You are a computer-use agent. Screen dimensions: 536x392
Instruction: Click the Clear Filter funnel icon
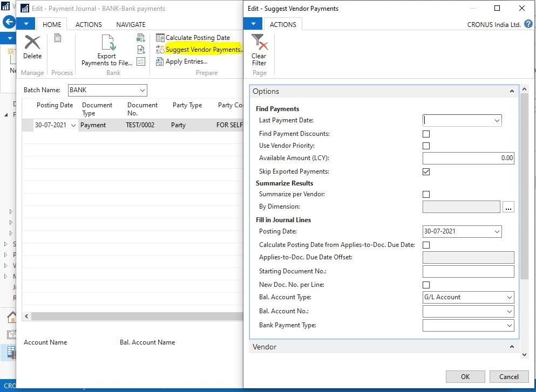click(x=259, y=43)
